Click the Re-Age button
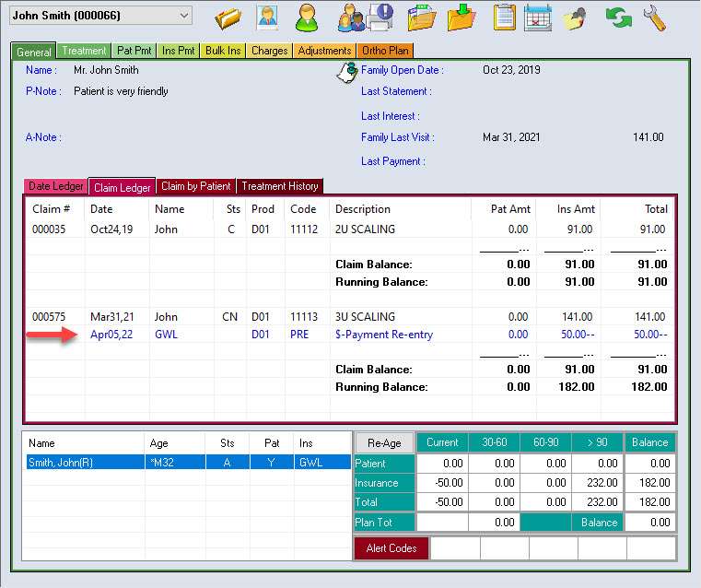701x588 pixels. coord(384,442)
